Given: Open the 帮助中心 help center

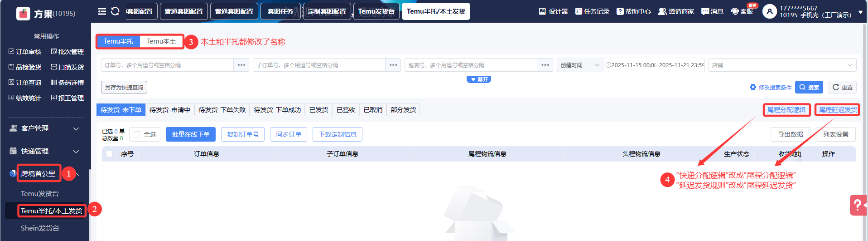Looking at the screenshot, I should (620, 11).
